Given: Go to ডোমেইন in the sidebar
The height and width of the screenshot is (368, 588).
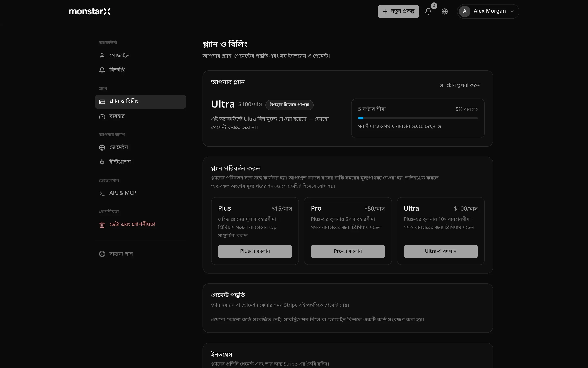Looking at the screenshot, I should (x=140, y=147).
